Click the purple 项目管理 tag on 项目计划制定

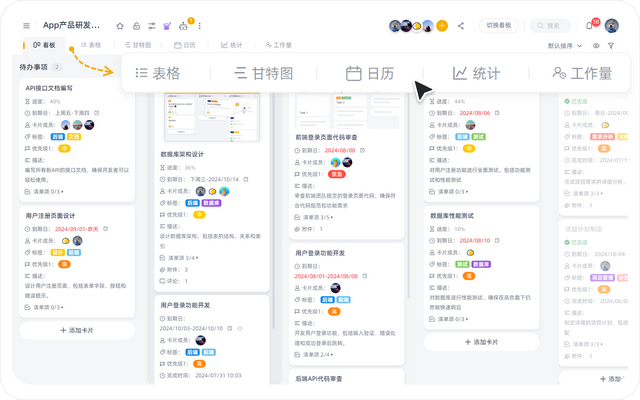(602, 278)
